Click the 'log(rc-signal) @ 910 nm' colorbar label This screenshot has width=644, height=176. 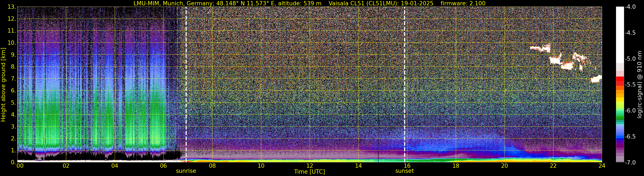[x=640, y=85]
